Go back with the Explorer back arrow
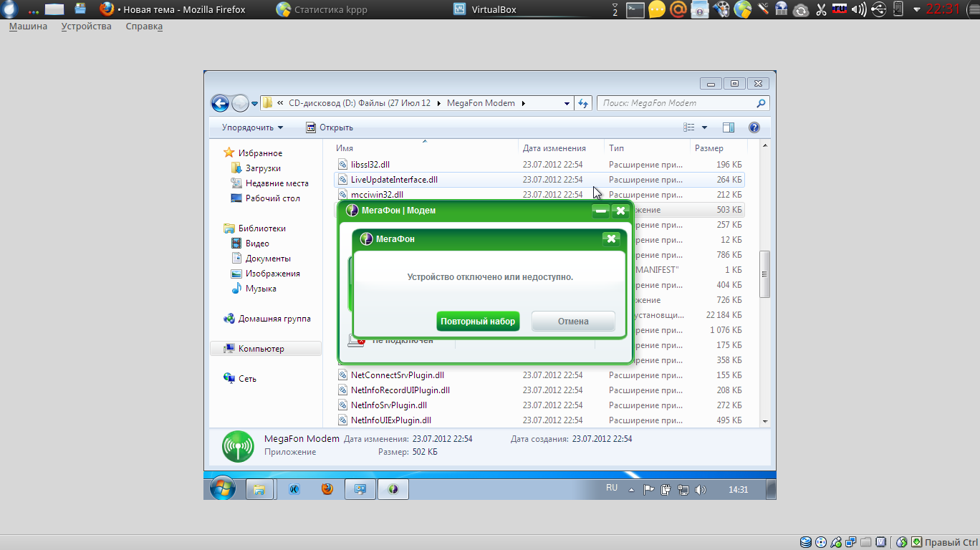 220,103
